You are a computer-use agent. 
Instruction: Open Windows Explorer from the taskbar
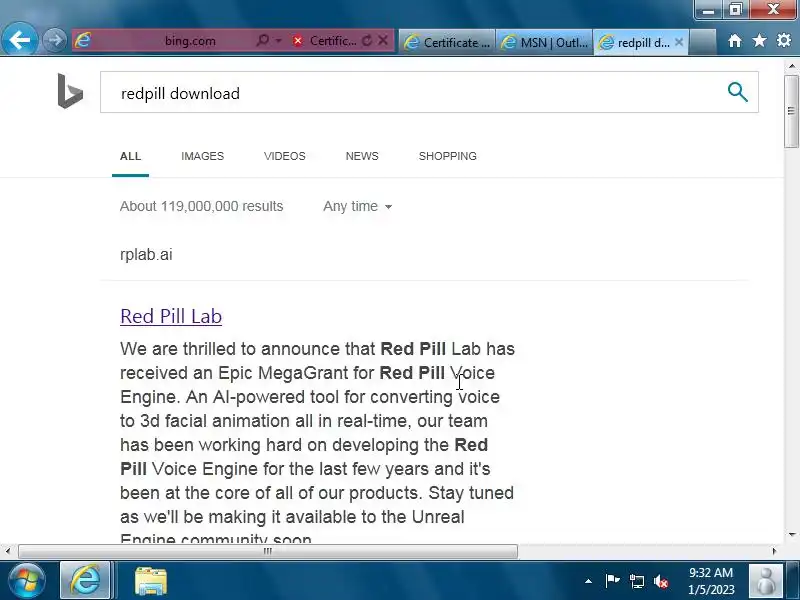point(151,582)
